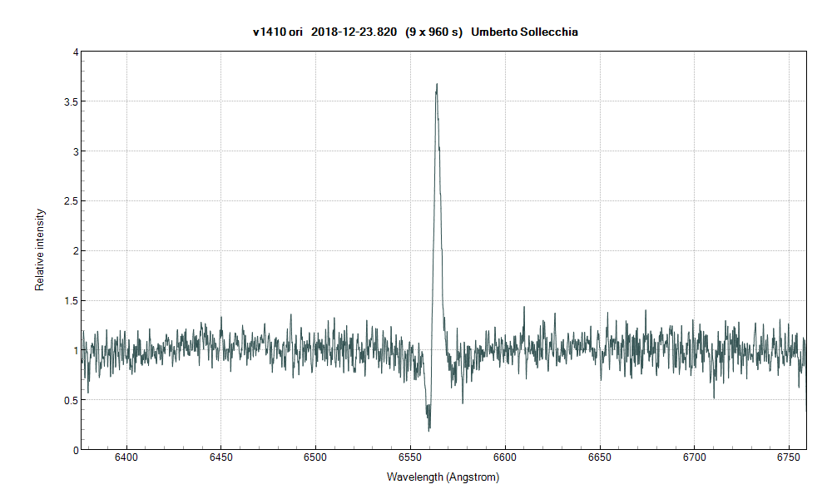Click the 6750 x-axis tick label
Screen dimensions: 832x504
pyautogui.click(x=789, y=457)
